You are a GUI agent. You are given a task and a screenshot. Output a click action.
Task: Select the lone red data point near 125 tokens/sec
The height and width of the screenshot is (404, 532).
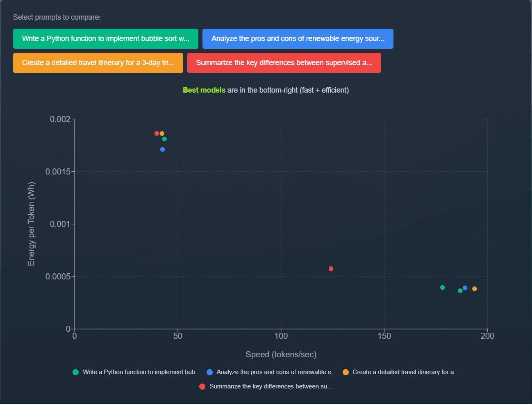(331, 268)
